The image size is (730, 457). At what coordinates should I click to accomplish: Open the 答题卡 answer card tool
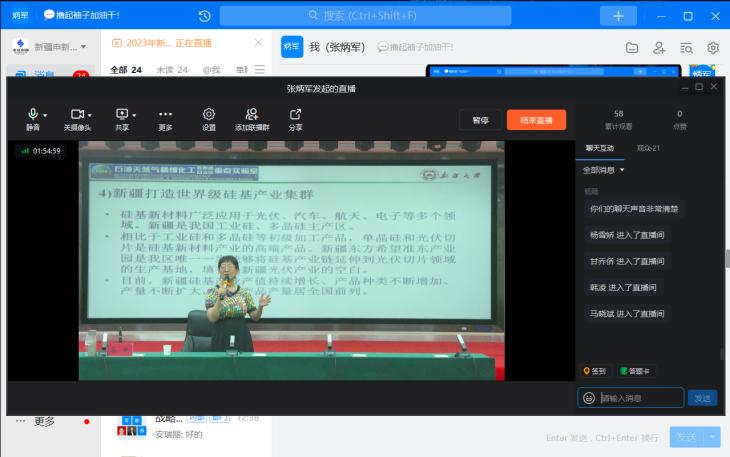(634, 371)
